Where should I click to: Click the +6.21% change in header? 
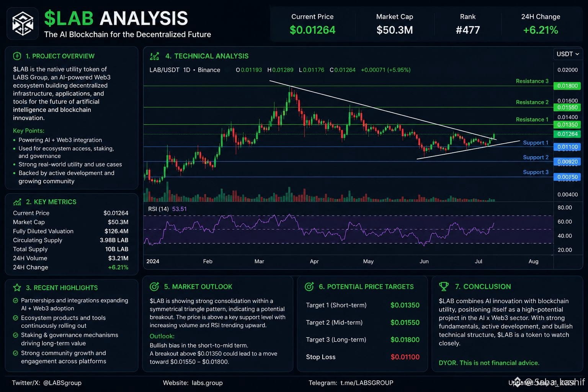[541, 30]
